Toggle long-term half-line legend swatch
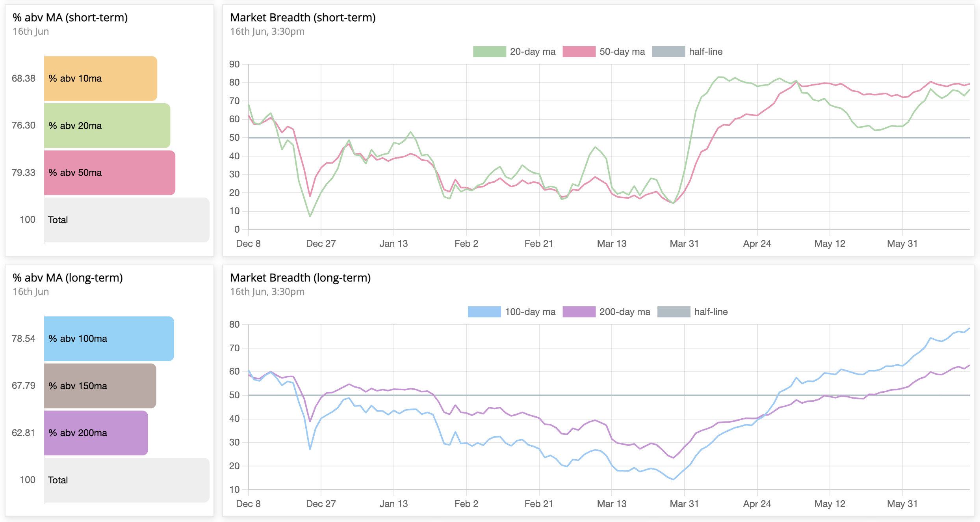This screenshot has height=522, width=980. 674,312
